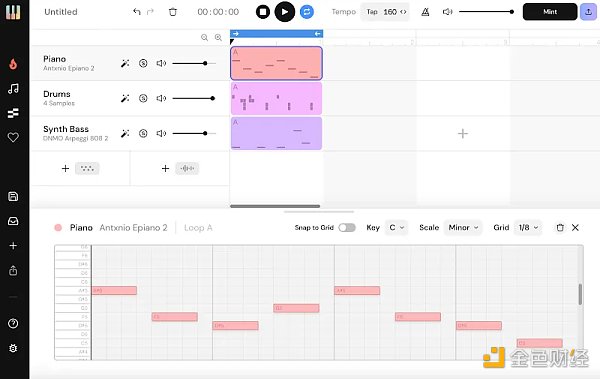Click the save disk icon in sidebar
Image resolution: width=600 pixels, height=379 pixels.
13,197
